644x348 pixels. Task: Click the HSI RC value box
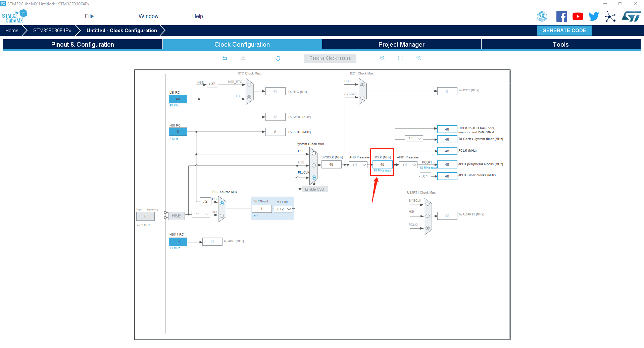click(178, 132)
